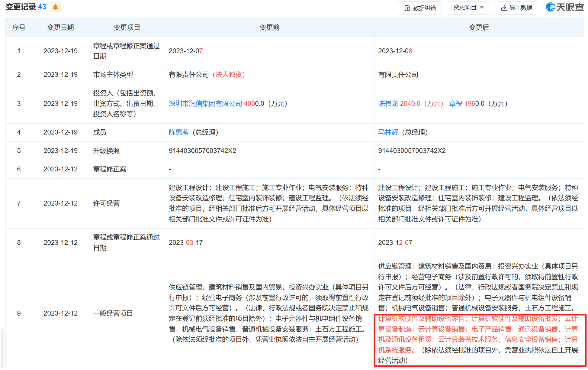Click the 变更前 column header
The width and height of the screenshot is (588, 370).
pos(269,28)
